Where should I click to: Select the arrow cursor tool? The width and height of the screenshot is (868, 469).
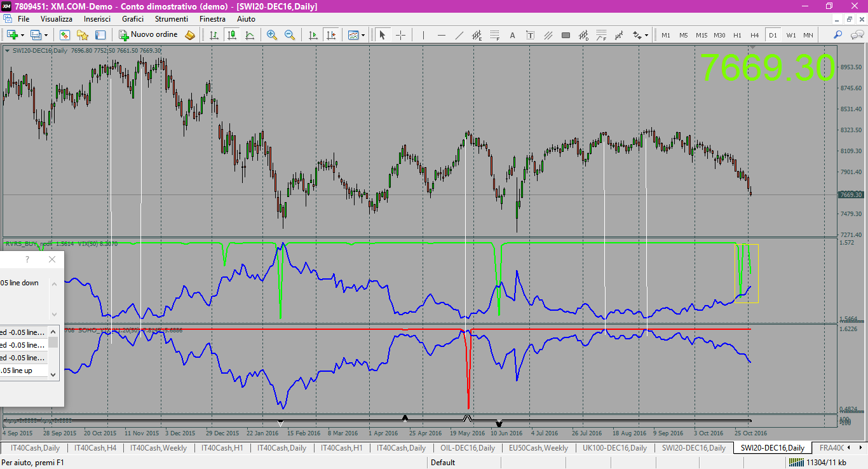point(383,35)
